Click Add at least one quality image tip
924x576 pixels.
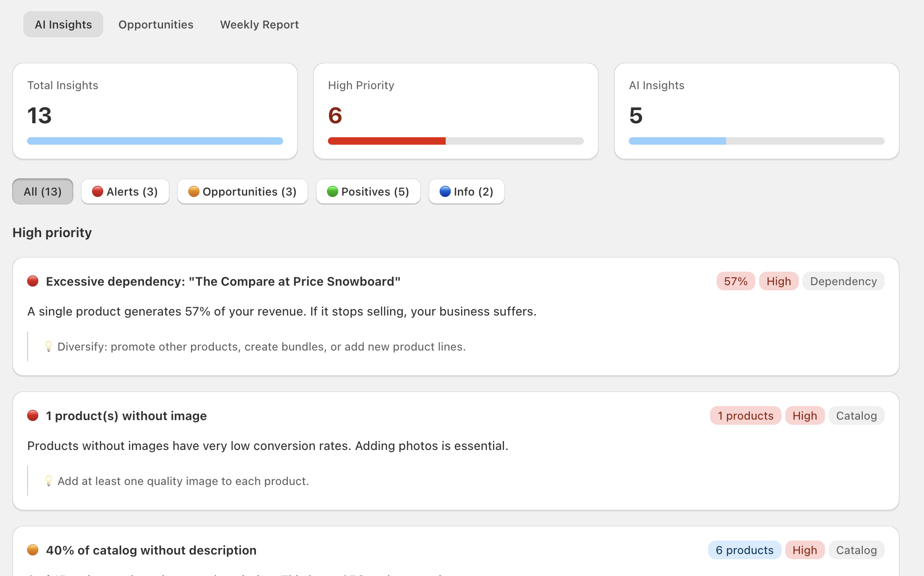click(183, 481)
